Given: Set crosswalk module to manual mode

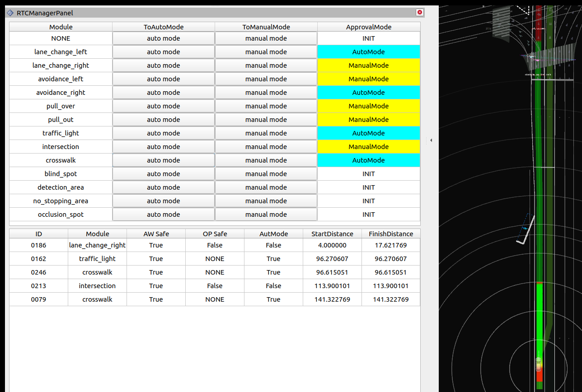Looking at the screenshot, I should point(266,160).
